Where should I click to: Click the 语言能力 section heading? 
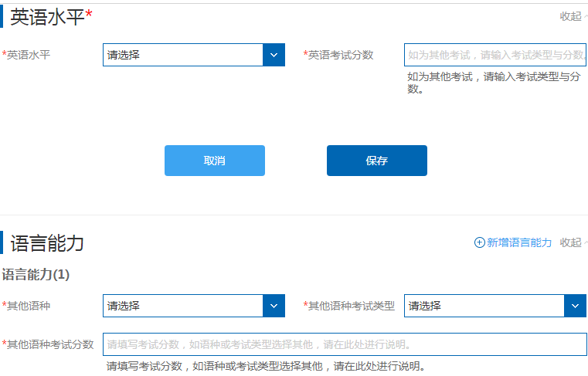[47, 243]
